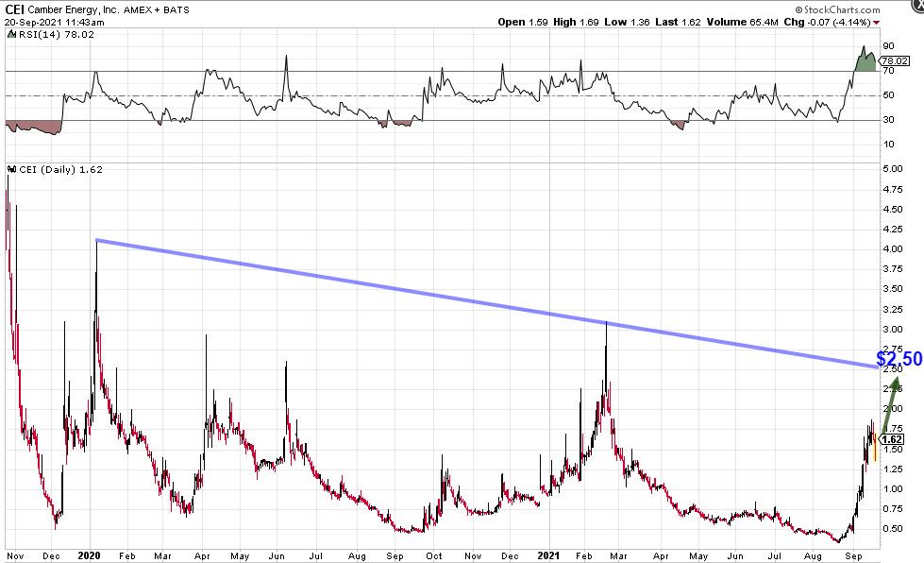924x563 pixels.
Task: Click the 0.75 price axis label
Action: coord(892,509)
